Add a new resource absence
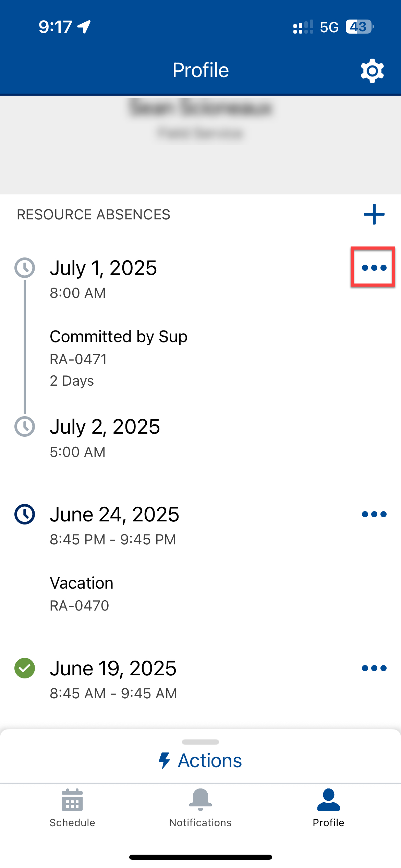Viewport: 401px width, 868px height. coord(374,215)
